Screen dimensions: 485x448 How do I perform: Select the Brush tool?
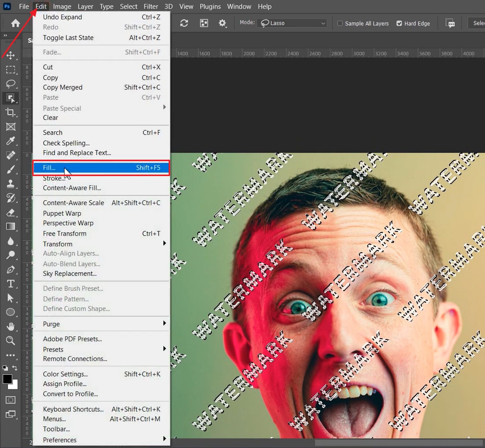(10, 170)
